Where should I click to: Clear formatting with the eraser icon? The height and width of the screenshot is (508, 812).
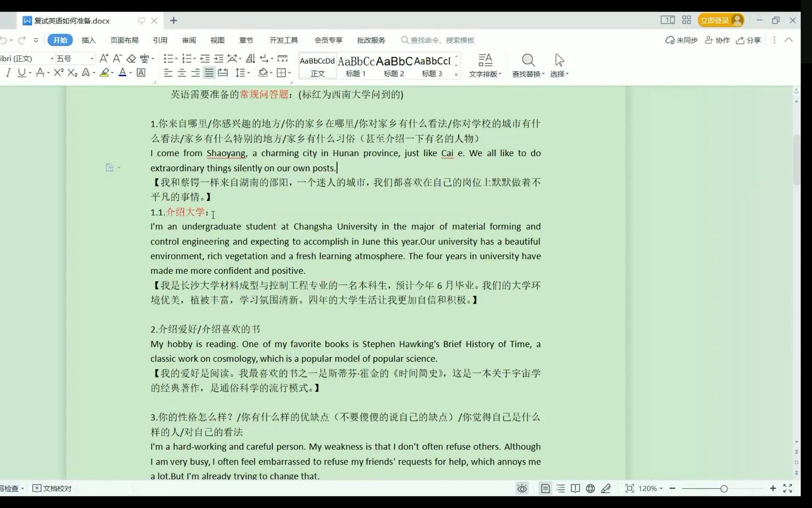pyautogui.click(x=131, y=58)
